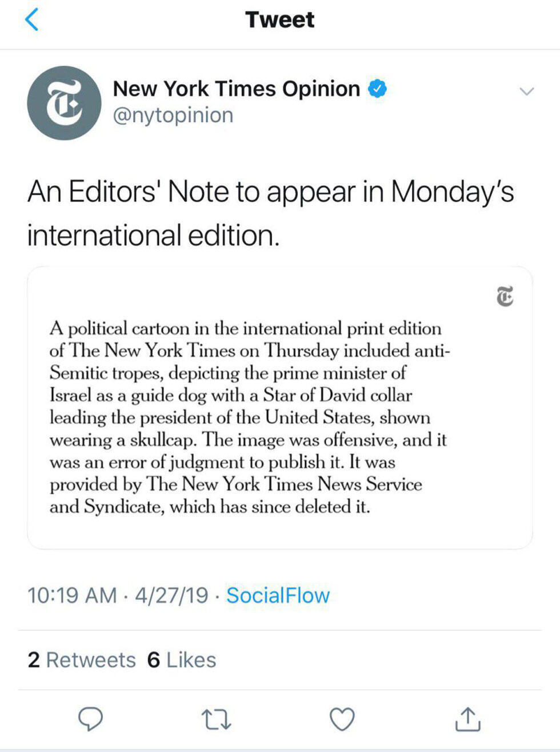The width and height of the screenshot is (560, 752).
Task: Like the tweet with heart icon
Action: (342, 719)
